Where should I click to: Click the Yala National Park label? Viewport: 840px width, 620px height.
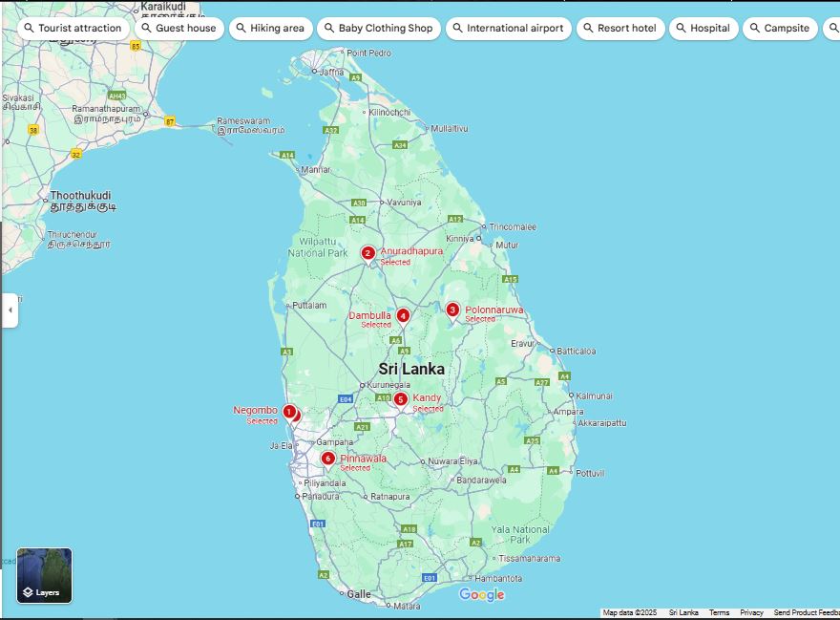519,534
